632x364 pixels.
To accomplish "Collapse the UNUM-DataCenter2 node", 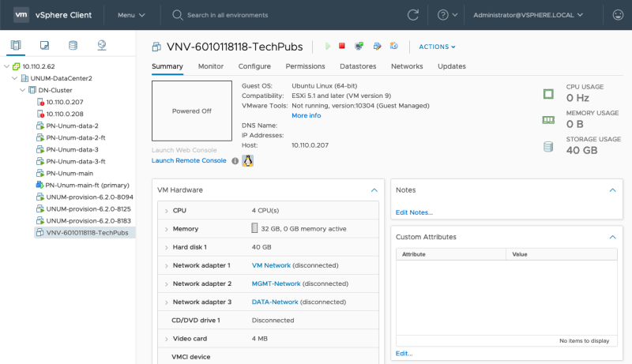I will (x=14, y=78).
